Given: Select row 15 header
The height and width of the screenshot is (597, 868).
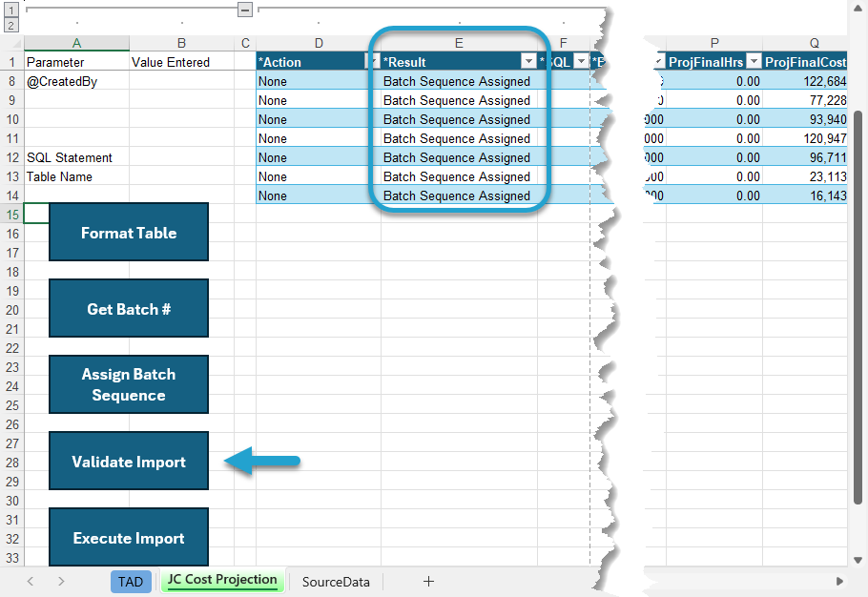Looking at the screenshot, I should point(12,215).
